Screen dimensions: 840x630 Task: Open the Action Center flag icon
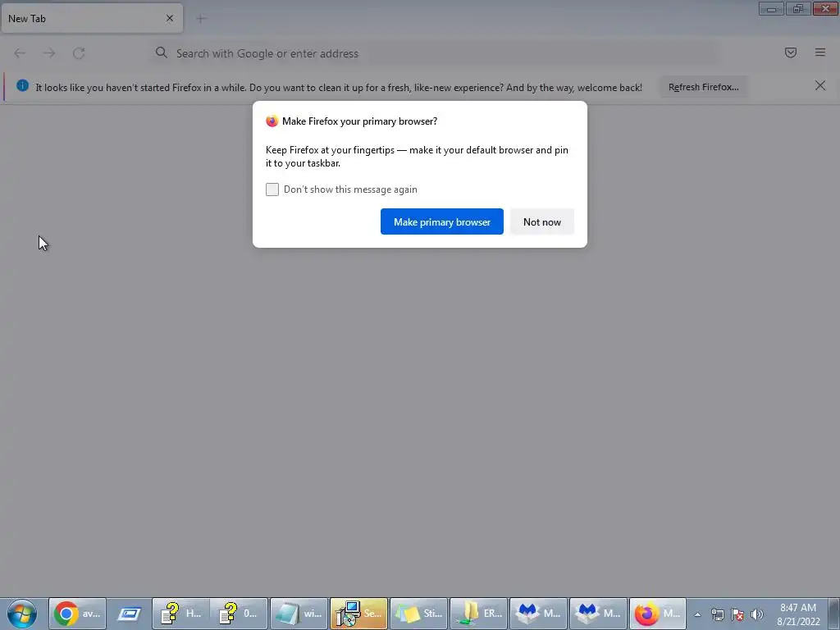tap(737, 614)
